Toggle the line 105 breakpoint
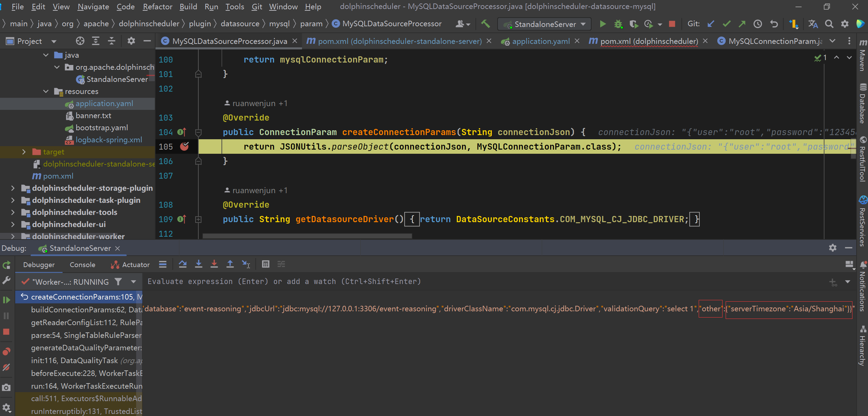This screenshot has height=416, width=868. (x=185, y=146)
